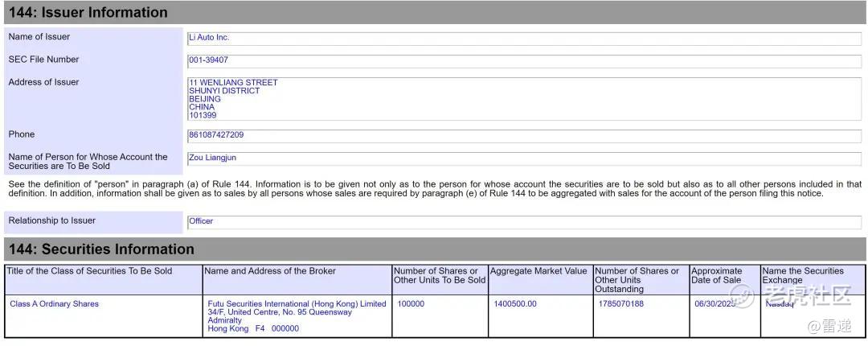Image resolution: width=868 pixels, height=346 pixels.
Task: Click the SEC File Number field
Action: [x=524, y=61]
